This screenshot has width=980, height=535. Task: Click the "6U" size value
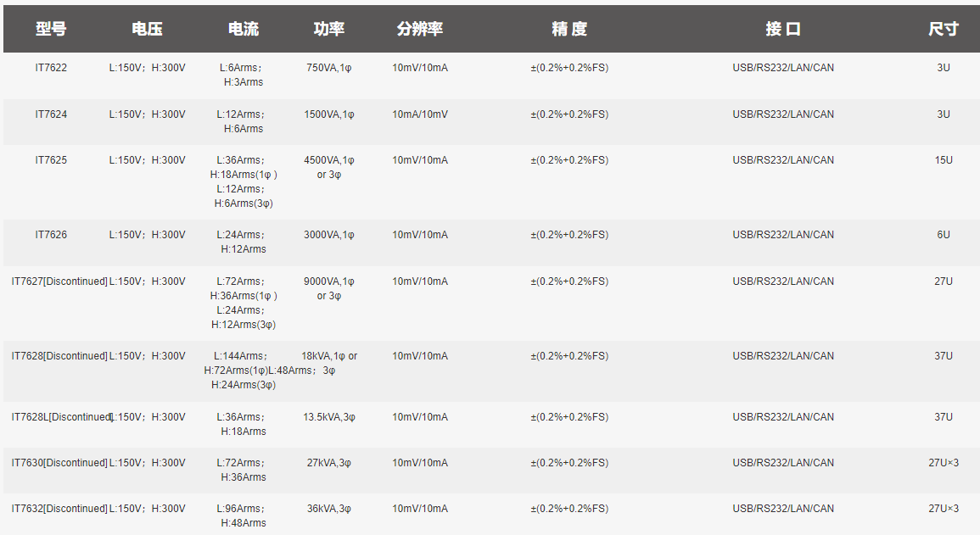click(944, 235)
